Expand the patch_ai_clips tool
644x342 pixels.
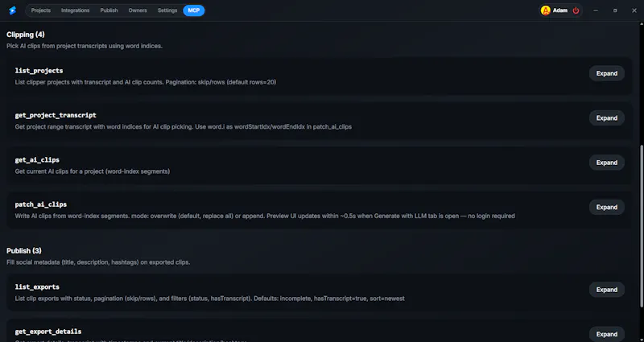pyautogui.click(x=607, y=208)
